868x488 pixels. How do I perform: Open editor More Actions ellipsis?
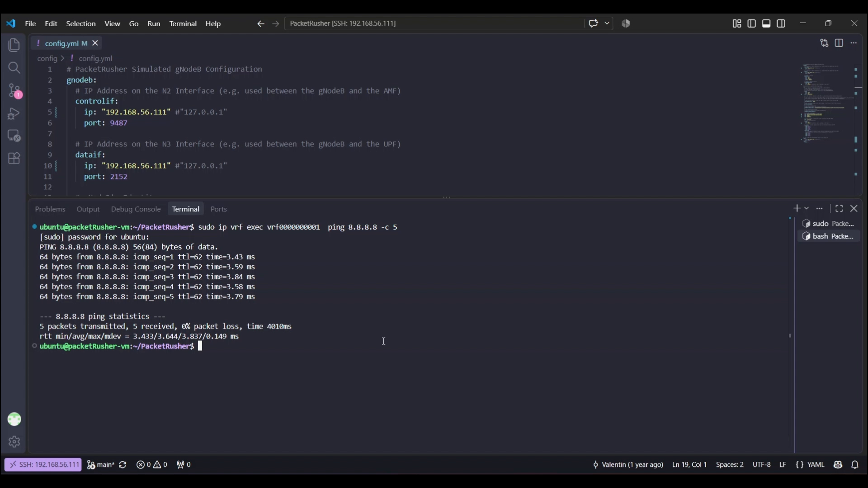point(854,43)
